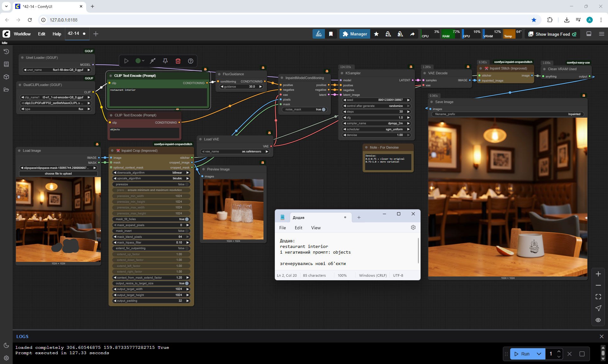Click the denoise value slider
Viewport: 608px width, 364px height.
(377, 135)
